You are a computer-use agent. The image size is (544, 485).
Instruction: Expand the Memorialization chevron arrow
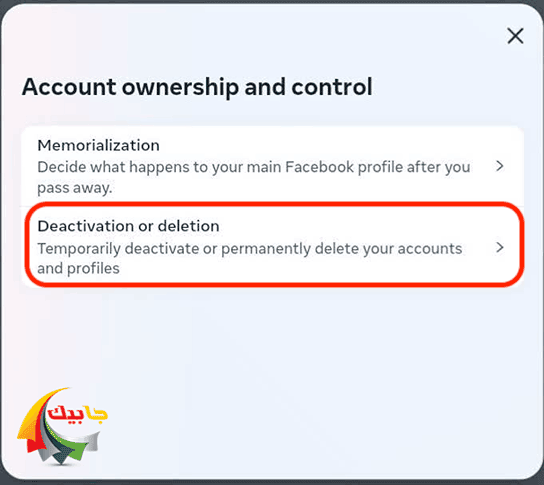[500, 166]
